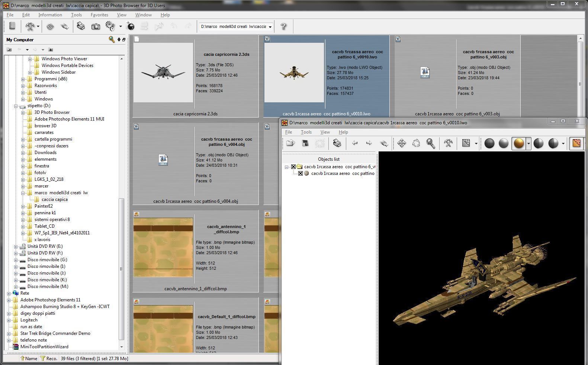Select the cacvb pattino 6_v004.obj file tile
The width and height of the screenshot is (588, 365).
tap(196, 164)
